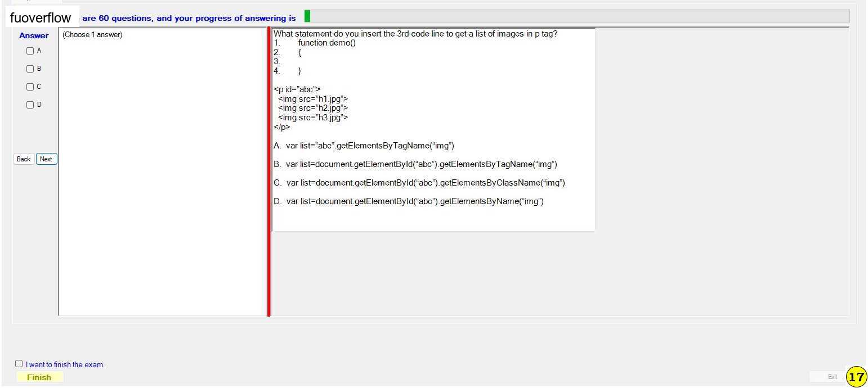Click answer text A with "abc".getElementsByTagName
The height and width of the screenshot is (388, 868).
click(364, 146)
